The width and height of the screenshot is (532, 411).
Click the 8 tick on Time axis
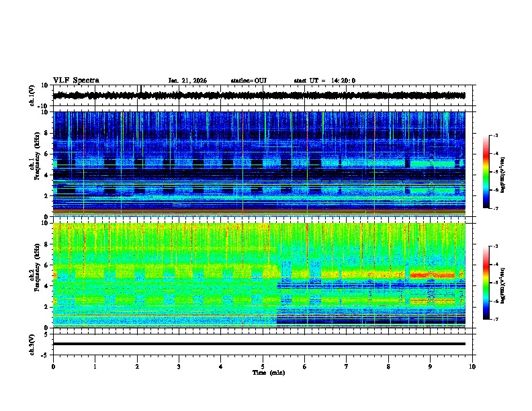388,367
